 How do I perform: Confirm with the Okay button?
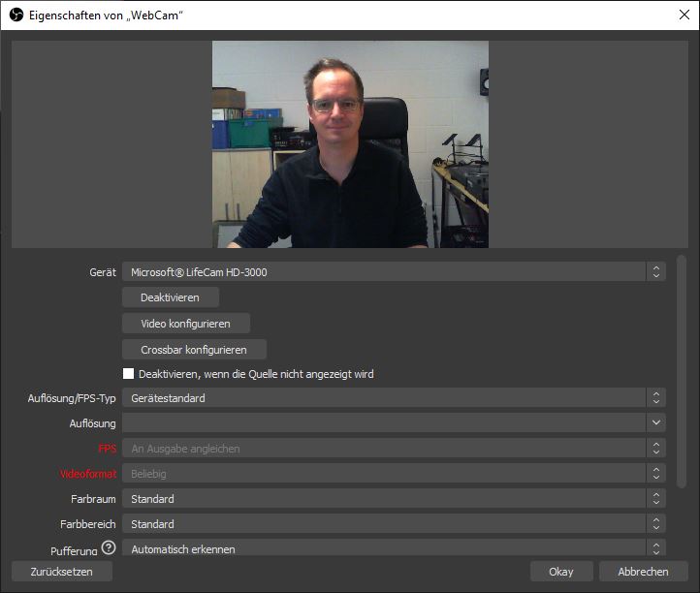(560, 572)
